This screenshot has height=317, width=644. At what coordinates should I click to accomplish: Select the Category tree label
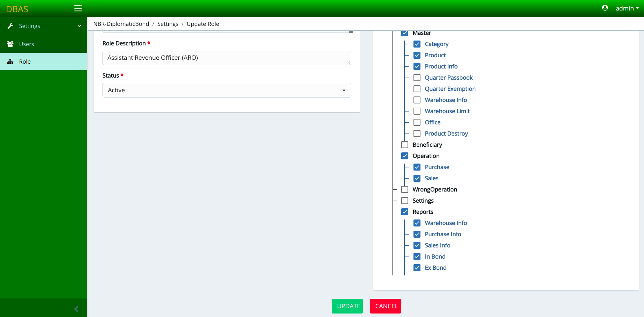[x=437, y=44]
